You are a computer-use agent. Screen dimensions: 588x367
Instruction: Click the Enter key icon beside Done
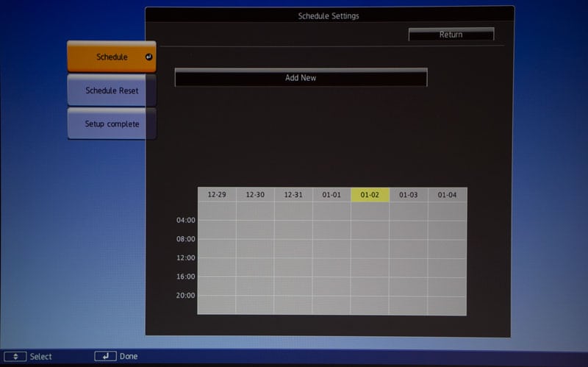point(105,356)
